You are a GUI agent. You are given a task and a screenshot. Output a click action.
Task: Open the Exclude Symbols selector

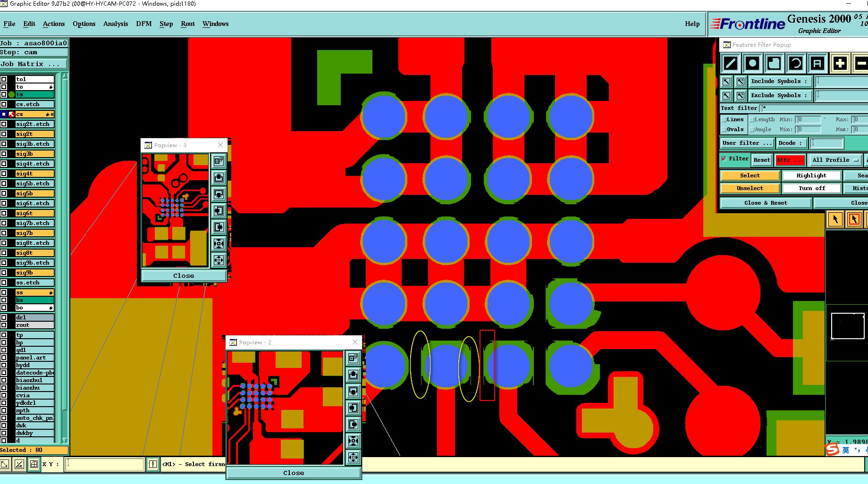(780, 96)
